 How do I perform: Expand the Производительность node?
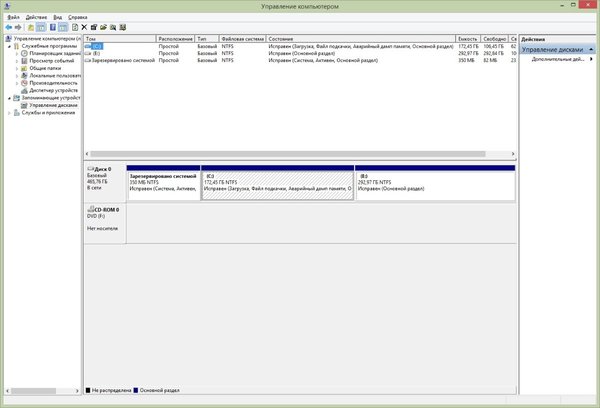[17, 83]
